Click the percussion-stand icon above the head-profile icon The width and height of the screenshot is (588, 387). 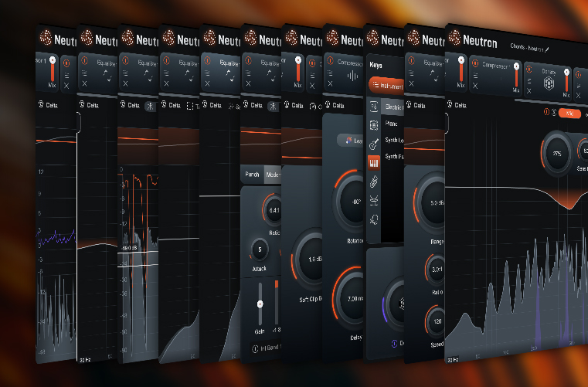point(374,201)
